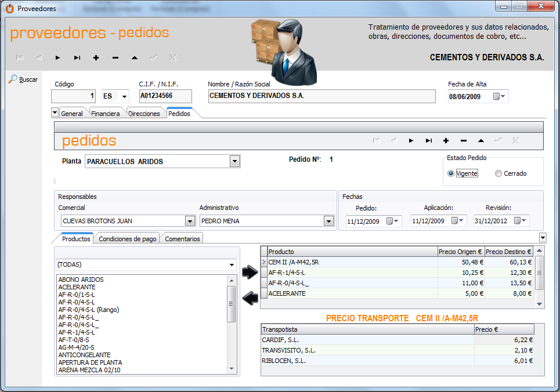The image size is (560, 392).
Task: Select the Vigente order status
Action: click(x=451, y=173)
